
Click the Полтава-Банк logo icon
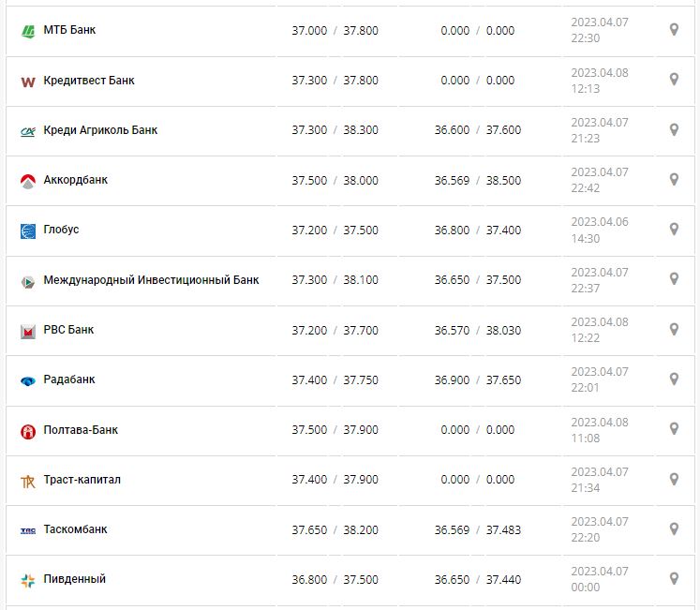(27, 431)
